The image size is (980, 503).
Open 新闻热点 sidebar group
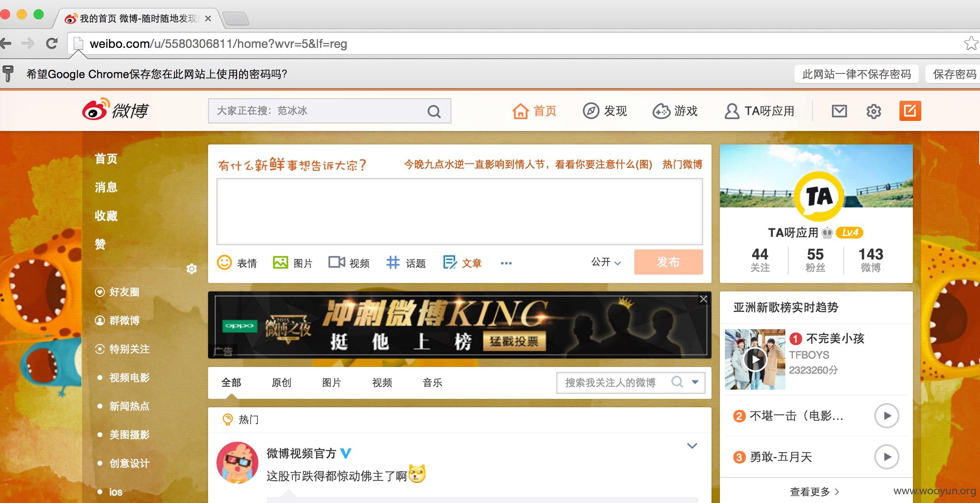point(129,406)
